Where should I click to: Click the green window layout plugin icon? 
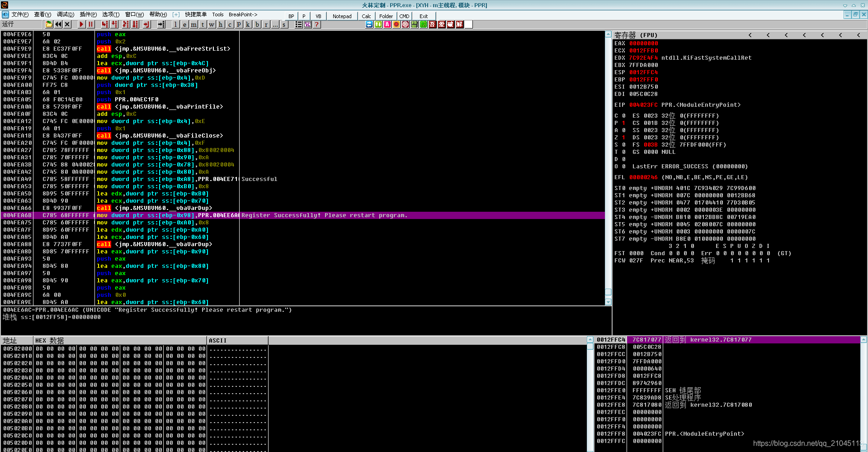[x=424, y=24]
